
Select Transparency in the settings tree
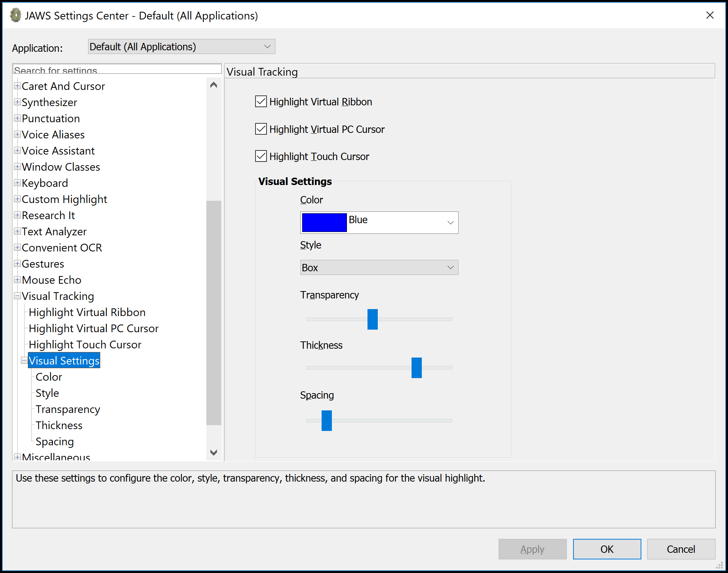[68, 409]
